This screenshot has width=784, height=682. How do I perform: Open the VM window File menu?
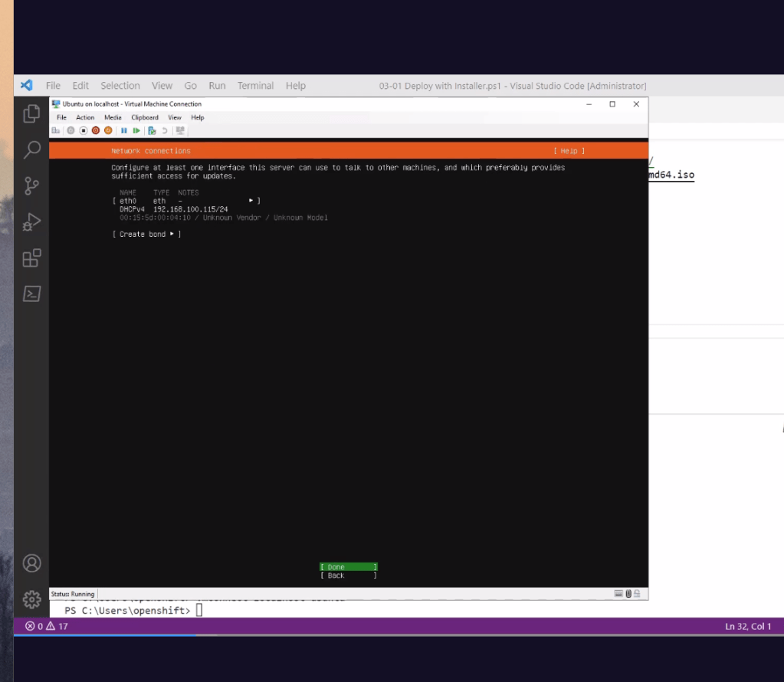click(61, 117)
